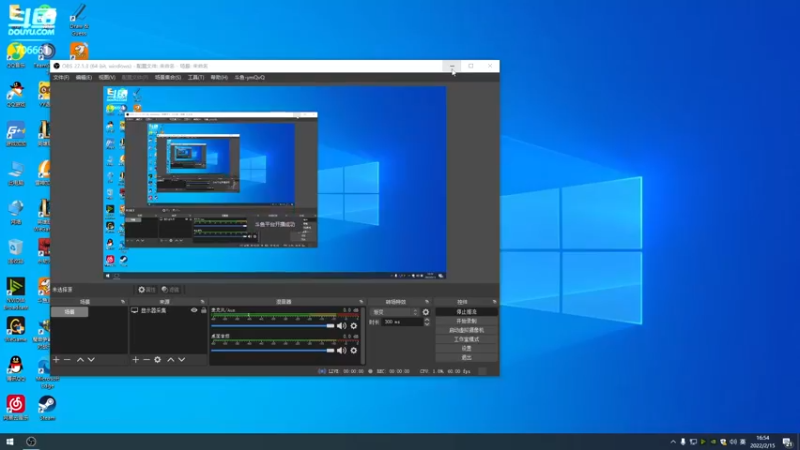800x450 pixels.
Task: Pop out the 转场特效 dock panel
Action: point(427,302)
